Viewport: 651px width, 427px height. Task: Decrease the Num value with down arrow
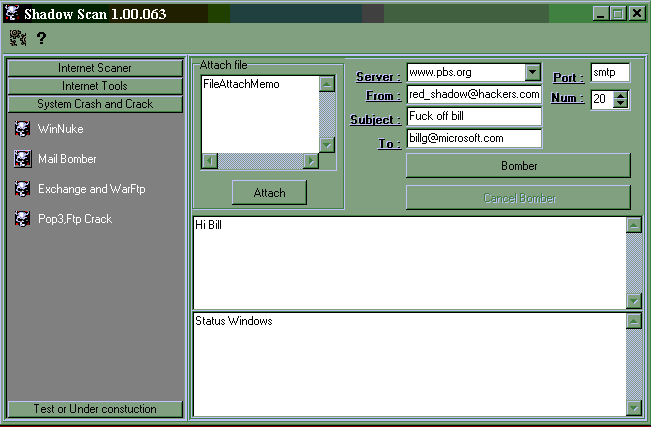point(621,104)
